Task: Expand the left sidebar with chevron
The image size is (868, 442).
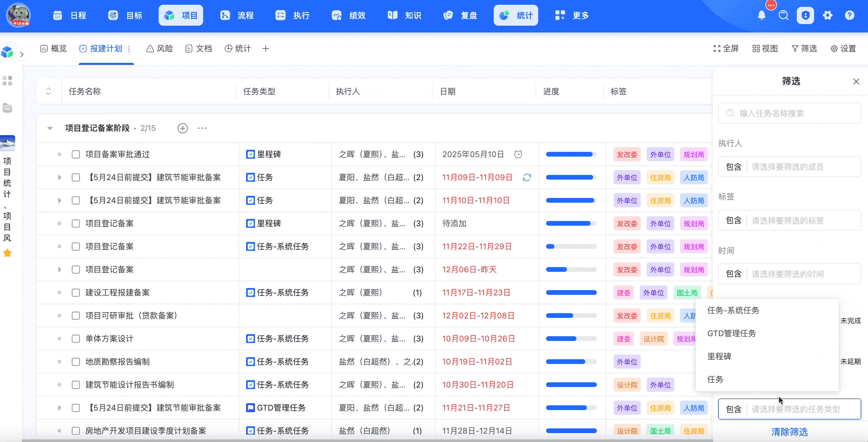Action: coord(22,54)
